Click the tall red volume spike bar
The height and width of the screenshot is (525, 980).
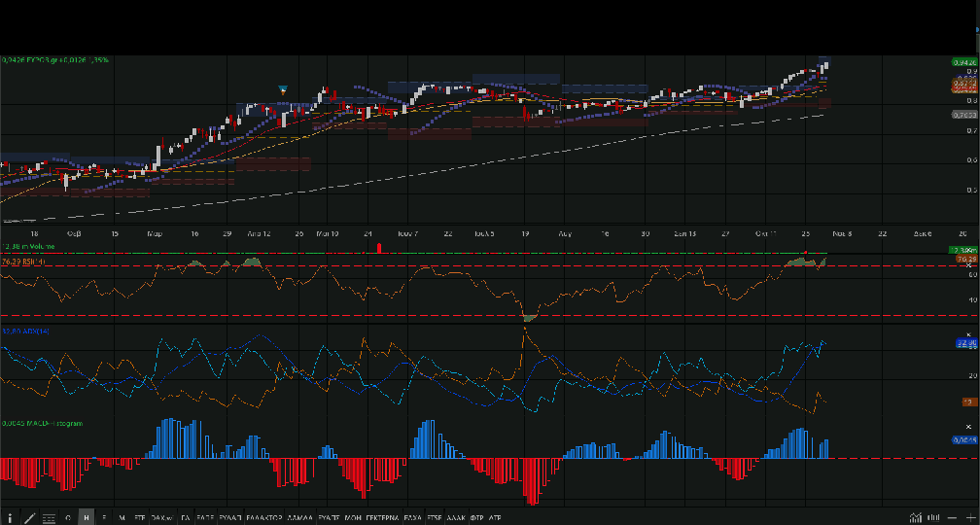[x=379, y=248]
